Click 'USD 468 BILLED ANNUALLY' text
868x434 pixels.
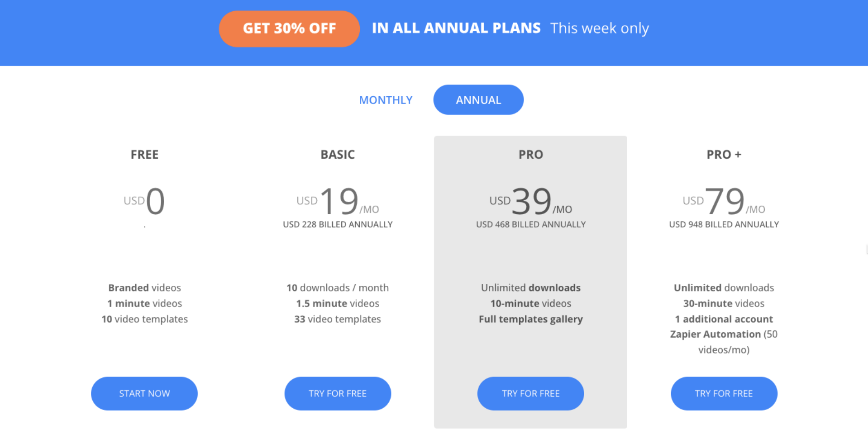pyautogui.click(x=530, y=225)
